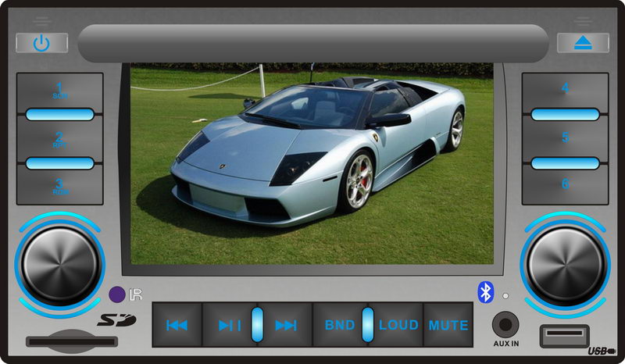Click the AUX IN jack
The image size is (625, 364).
[505, 324]
